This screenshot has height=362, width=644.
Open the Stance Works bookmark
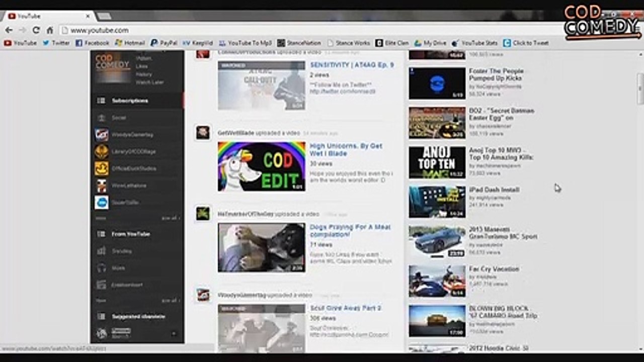point(349,43)
